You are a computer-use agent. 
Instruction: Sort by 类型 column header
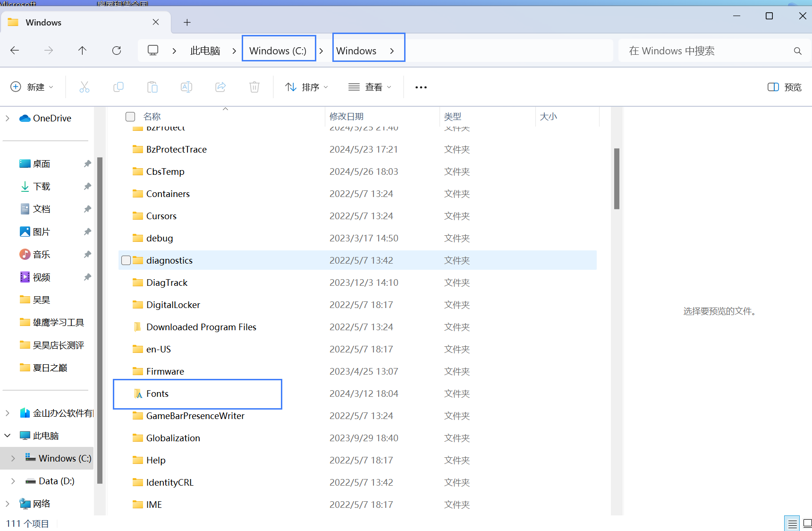pos(453,117)
